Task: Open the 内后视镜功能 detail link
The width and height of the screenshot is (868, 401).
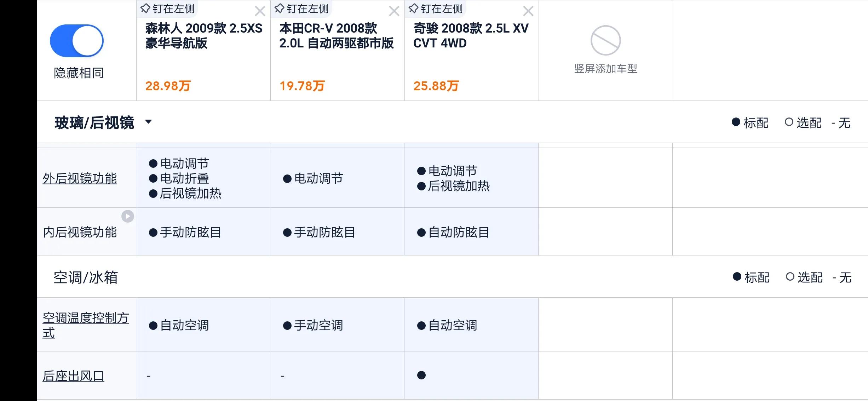Action: tap(79, 232)
